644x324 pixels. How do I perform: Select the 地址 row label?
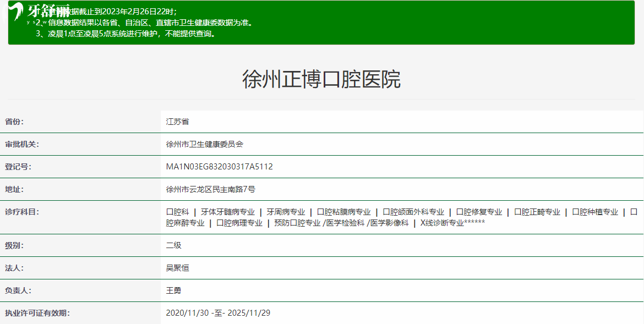click(15, 189)
